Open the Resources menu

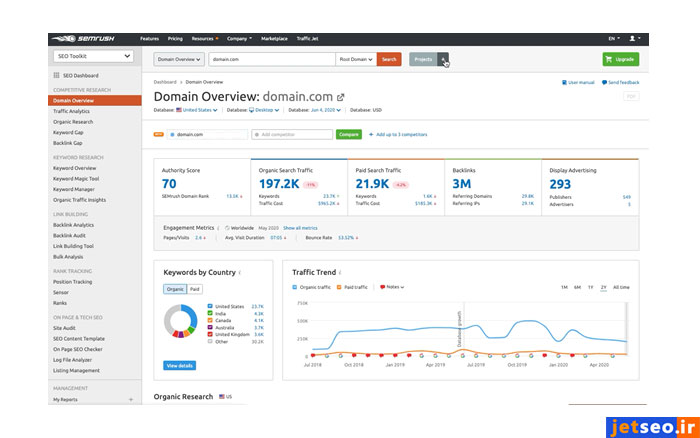tap(204, 39)
